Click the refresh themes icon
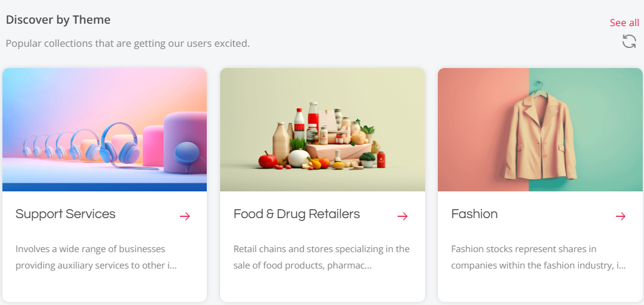The width and height of the screenshot is (644, 305). tap(629, 41)
